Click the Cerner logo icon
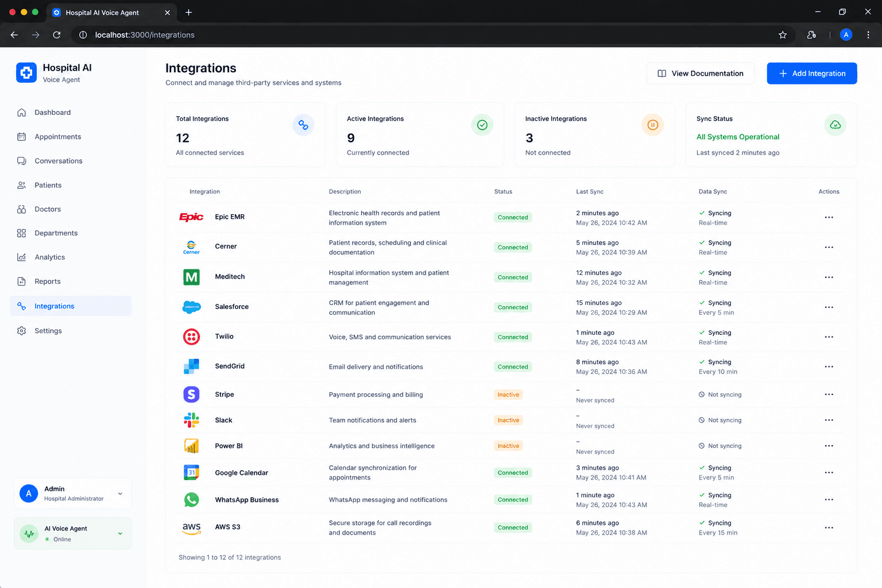 click(x=191, y=247)
